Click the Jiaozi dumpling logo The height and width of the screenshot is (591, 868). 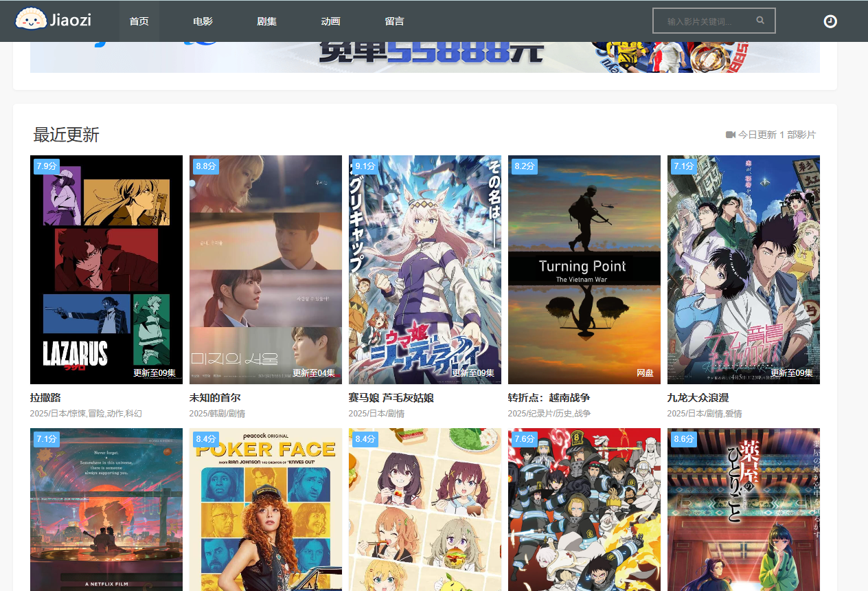[53, 19]
